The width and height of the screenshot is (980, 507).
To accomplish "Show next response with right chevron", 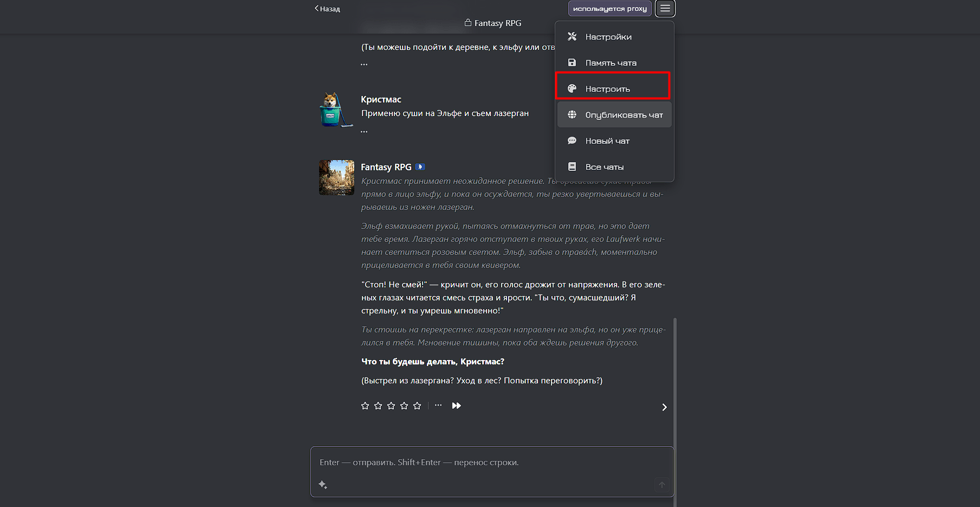I will click(664, 407).
